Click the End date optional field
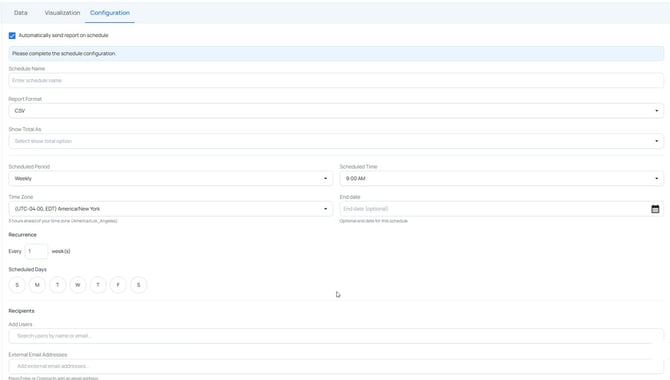 click(502, 209)
